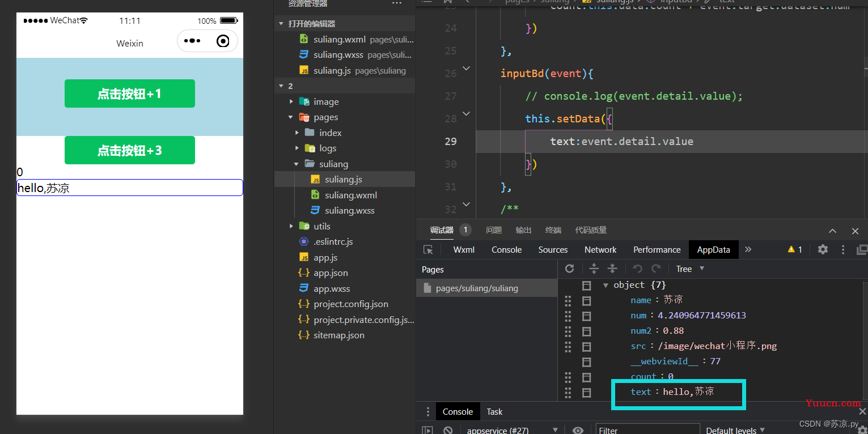Switch to 问题 panel tab
The width and height of the screenshot is (868, 434).
tap(494, 230)
